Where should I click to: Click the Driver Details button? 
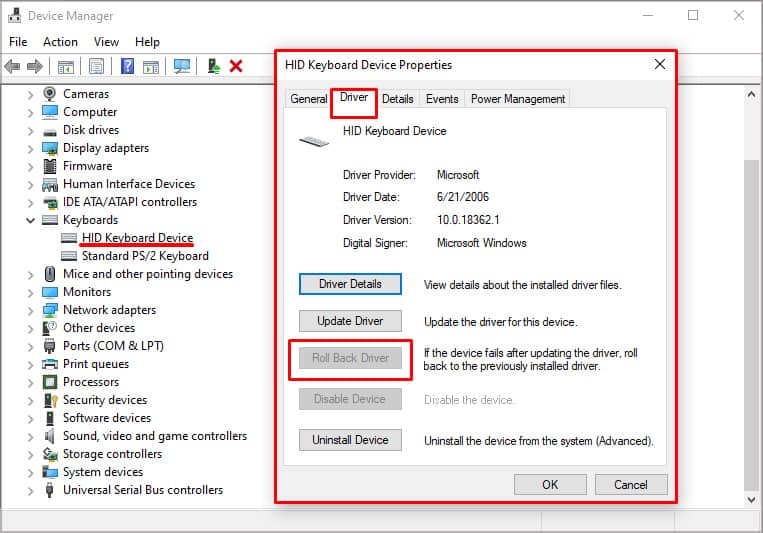pyautogui.click(x=350, y=284)
